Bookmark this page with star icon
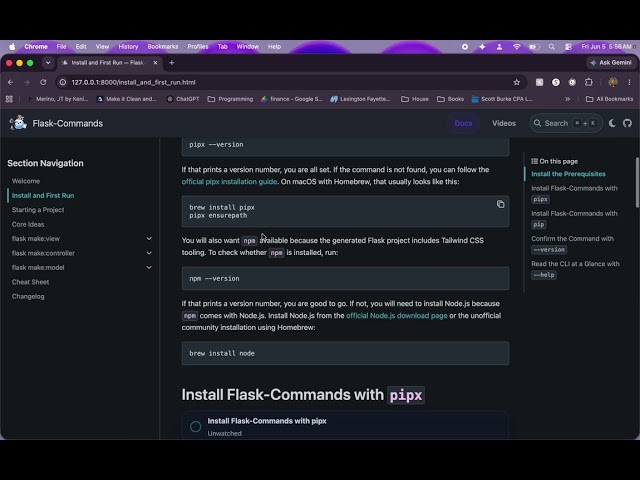This screenshot has width=640, height=480. tap(517, 82)
